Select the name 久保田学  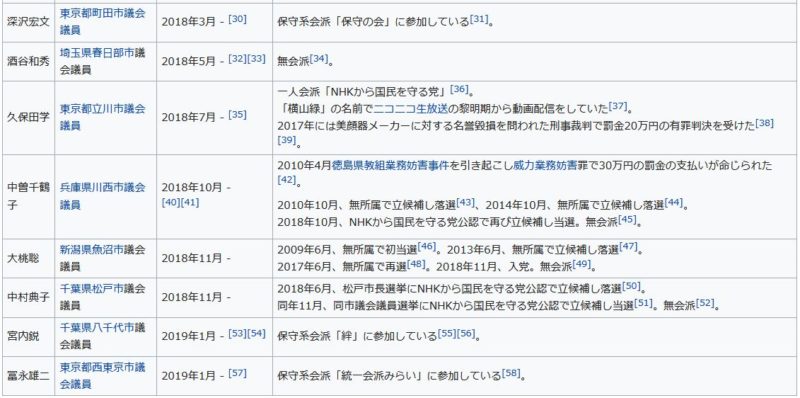pos(29,117)
